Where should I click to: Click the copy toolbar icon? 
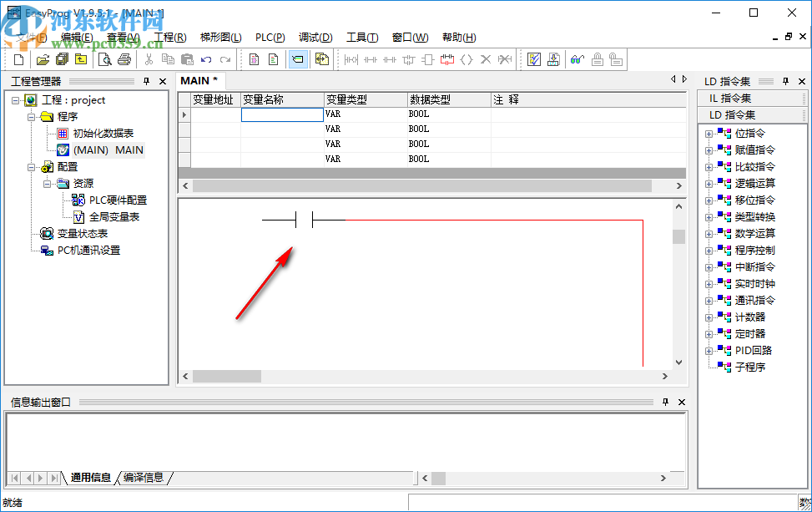[168, 59]
